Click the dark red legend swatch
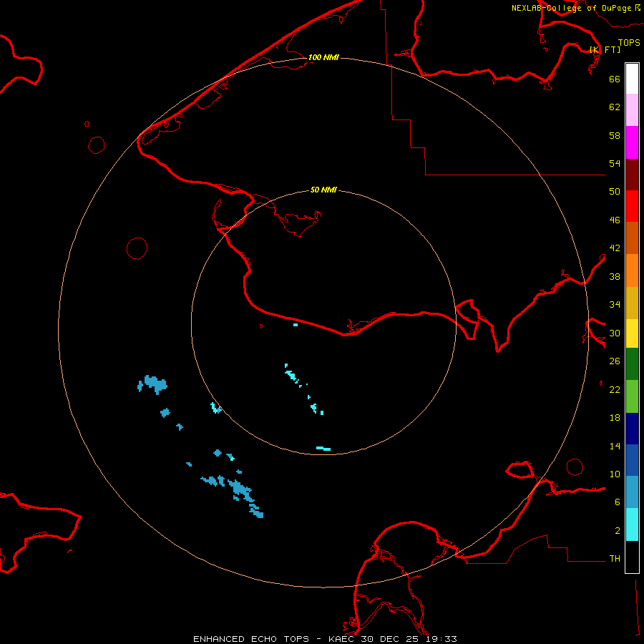This screenshot has height=644, width=644. [x=632, y=175]
